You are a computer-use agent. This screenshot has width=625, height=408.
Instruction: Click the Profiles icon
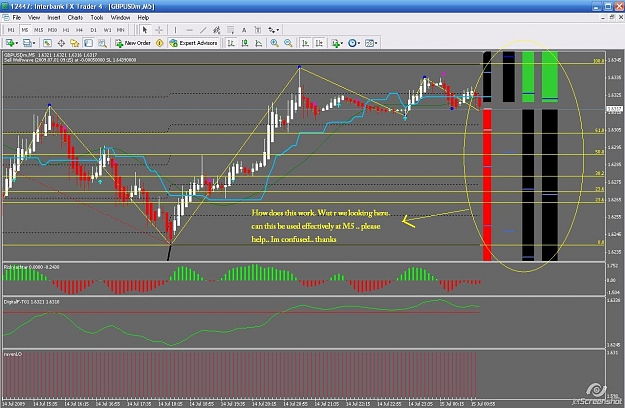point(27,43)
